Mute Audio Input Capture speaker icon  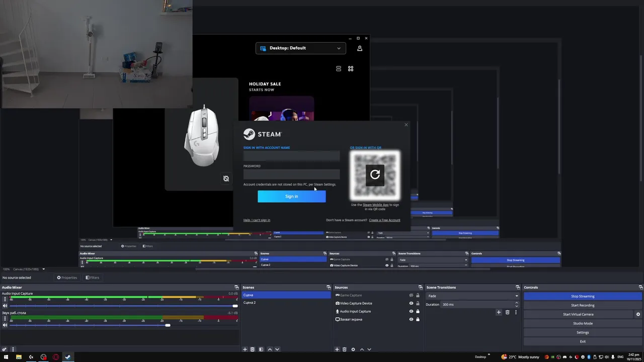(x=5, y=306)
